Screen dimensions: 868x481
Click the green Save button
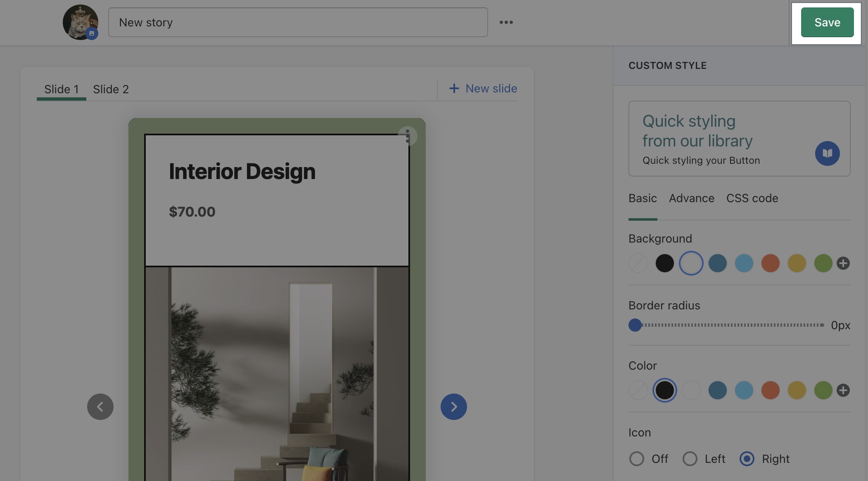point(827,22)
